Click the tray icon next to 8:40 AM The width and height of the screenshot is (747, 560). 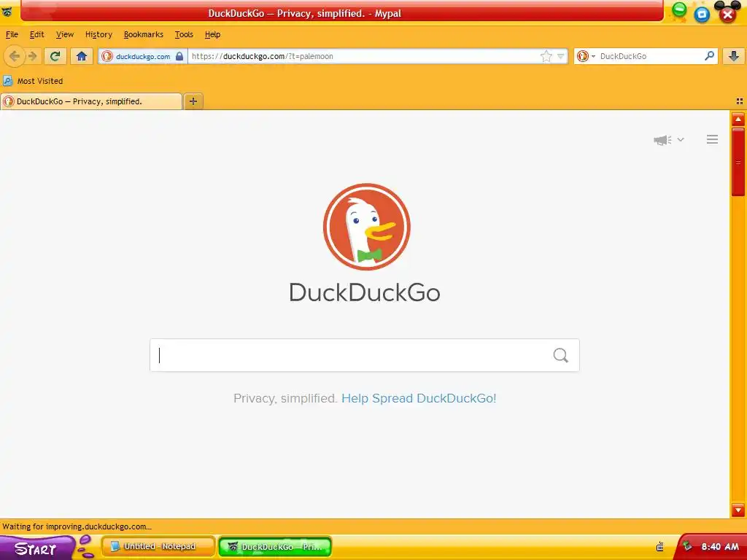click(x=687, y=546)
